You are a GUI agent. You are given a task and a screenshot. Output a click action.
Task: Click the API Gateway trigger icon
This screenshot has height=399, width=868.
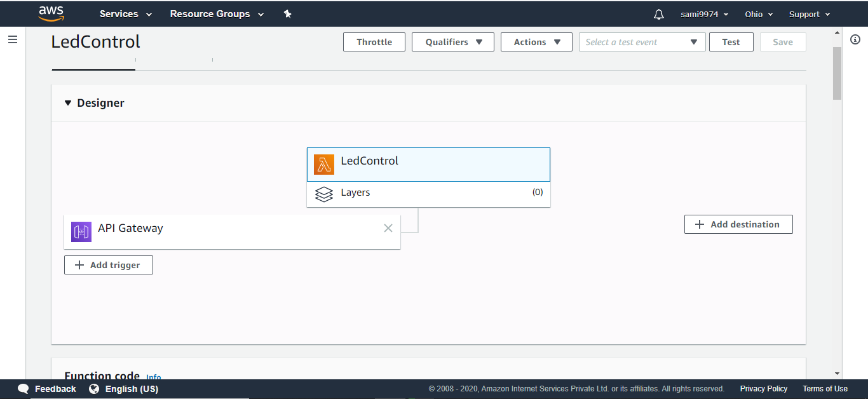(x=81, y=232)
